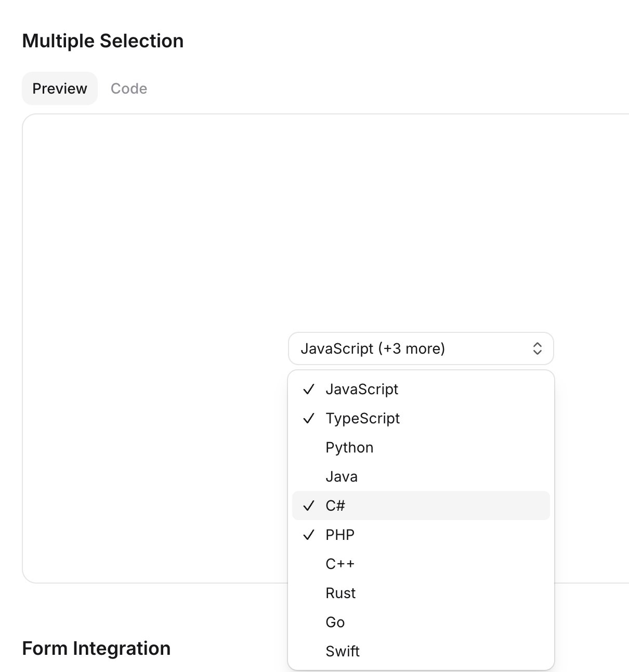Screen dimensions: 629x672
Task: Choose Swift at the bottom of the list
Action: [x=421, y=651]
